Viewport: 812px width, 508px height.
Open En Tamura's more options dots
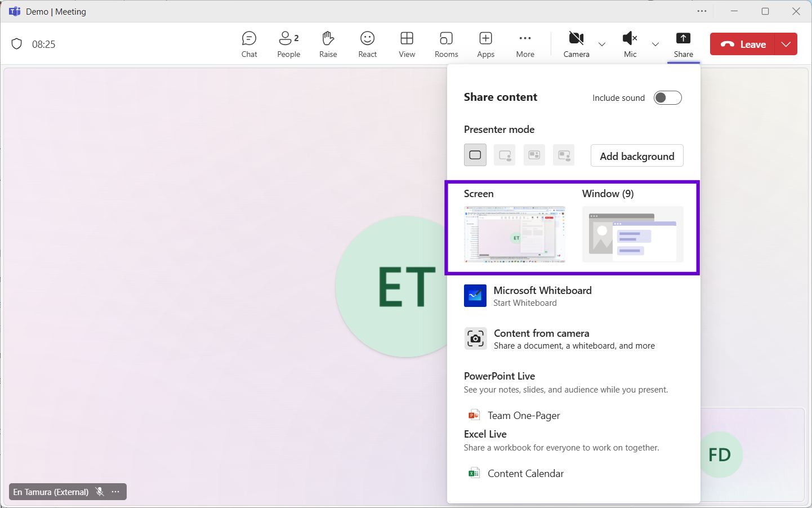115,492
